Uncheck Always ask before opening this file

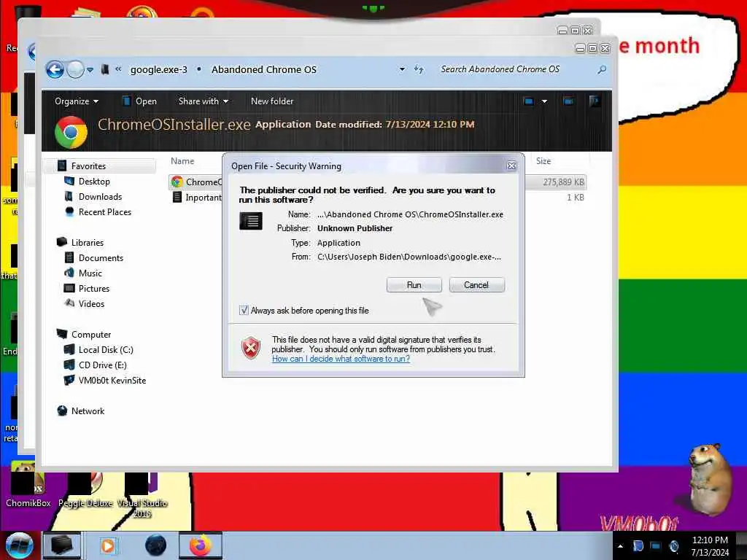click(244, 311)
